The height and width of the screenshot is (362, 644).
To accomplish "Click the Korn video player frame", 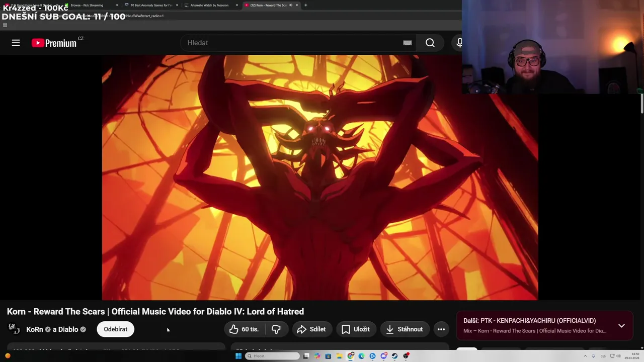I will tap(320, 177).
